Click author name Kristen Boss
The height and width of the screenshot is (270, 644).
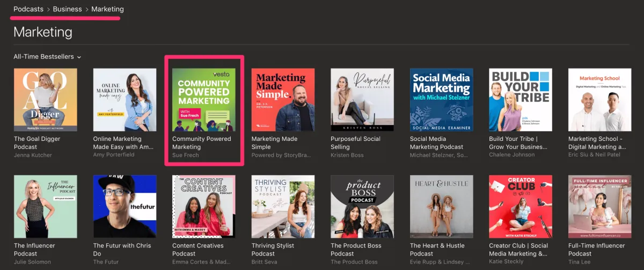(x=347, y=155)
